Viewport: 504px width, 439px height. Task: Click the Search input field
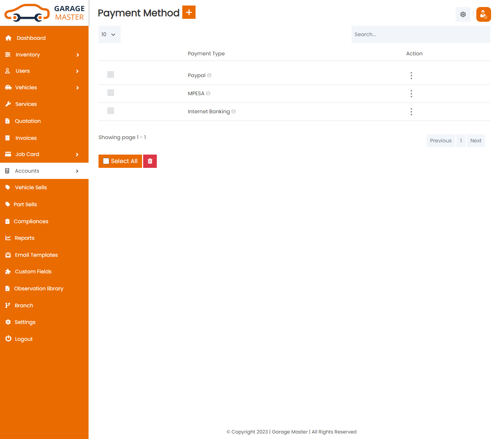421,34
